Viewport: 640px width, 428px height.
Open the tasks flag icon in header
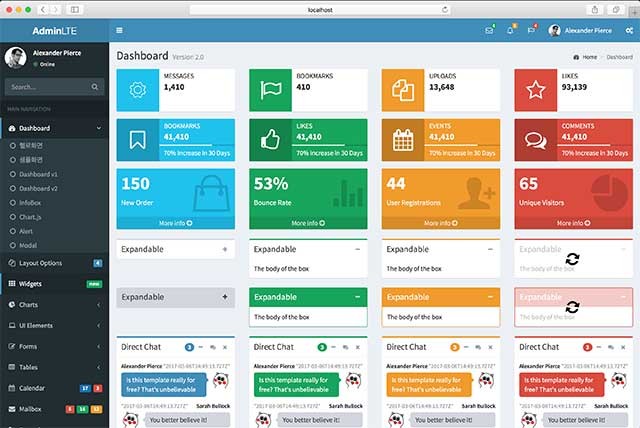click(531, 30)
